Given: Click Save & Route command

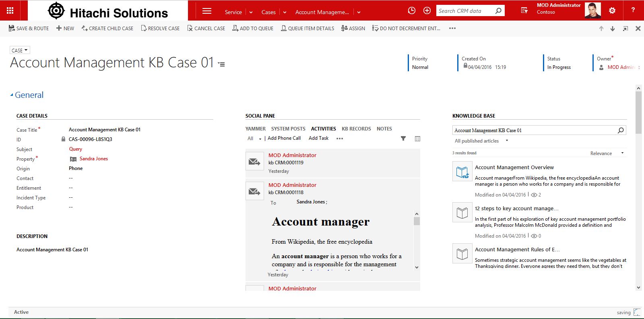Looking at the screenshot, I should (x=29, y=28).
